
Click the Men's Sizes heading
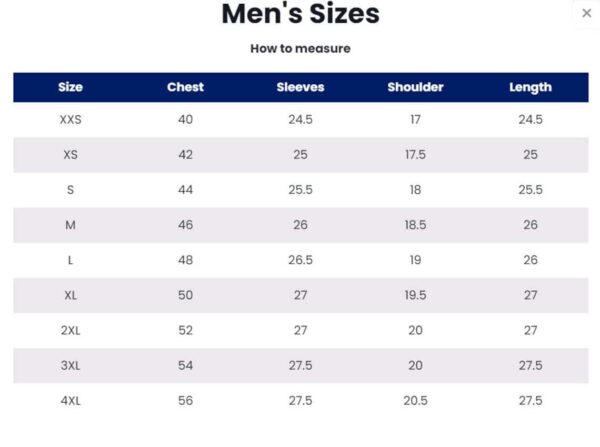pos(300,14)
